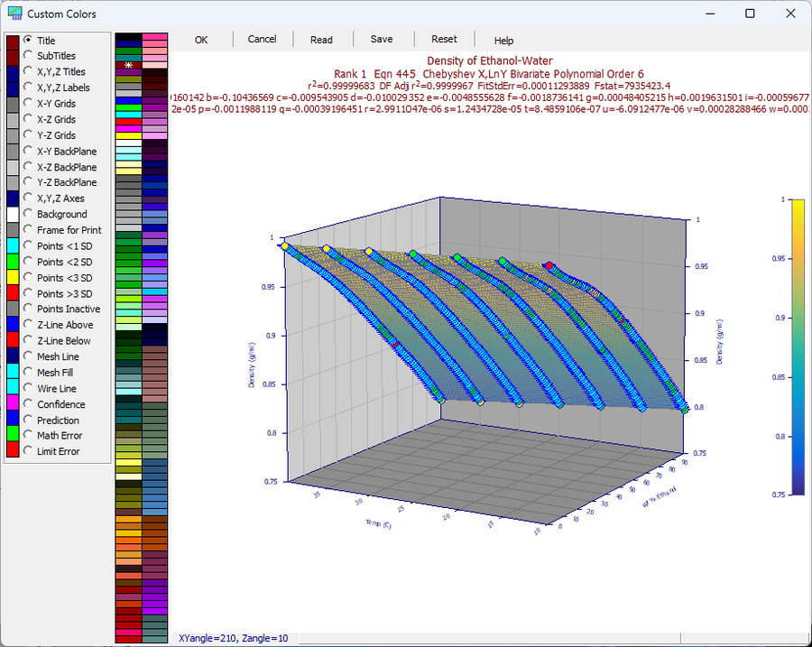Open Read to load colors

click(x=321, y=40)
